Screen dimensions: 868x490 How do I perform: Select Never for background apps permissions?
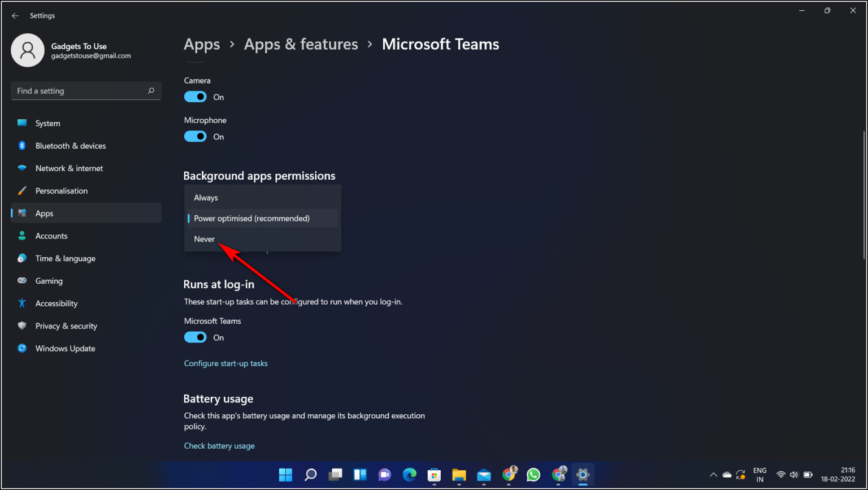[x=204, y=239]
